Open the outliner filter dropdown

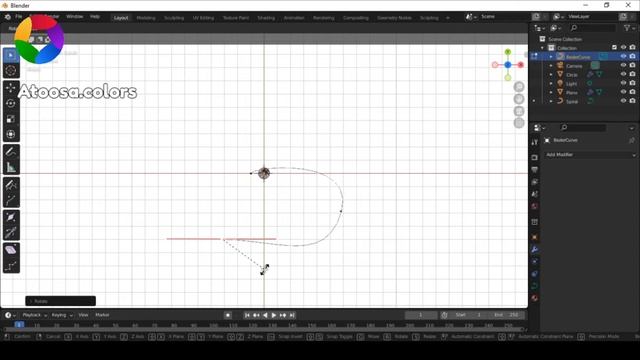point(629,28)
